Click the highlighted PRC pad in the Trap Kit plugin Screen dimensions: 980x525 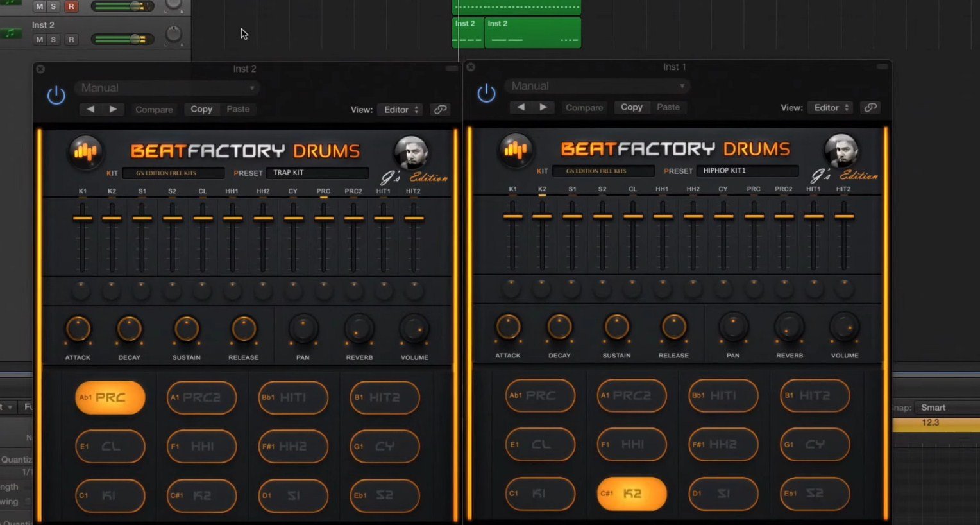point(110,397)
